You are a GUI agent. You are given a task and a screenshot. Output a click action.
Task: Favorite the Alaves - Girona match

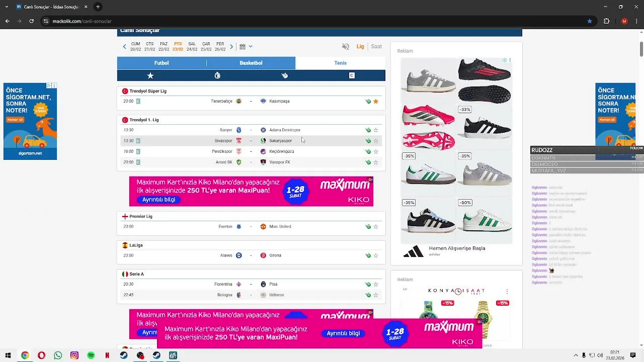click(376, 255)
